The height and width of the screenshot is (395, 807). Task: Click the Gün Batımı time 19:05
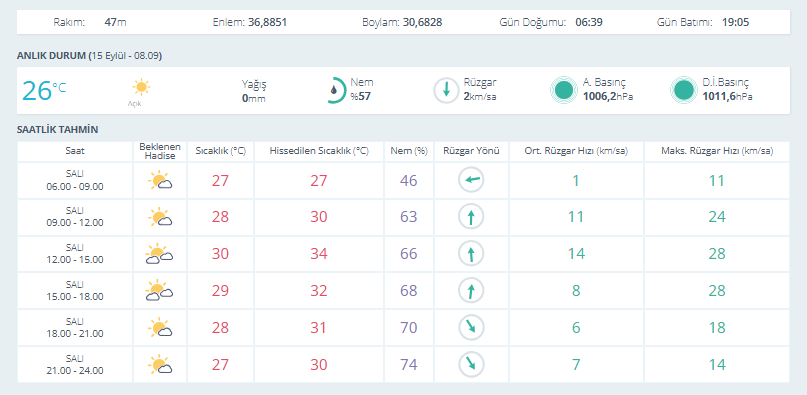coord(735,23)
